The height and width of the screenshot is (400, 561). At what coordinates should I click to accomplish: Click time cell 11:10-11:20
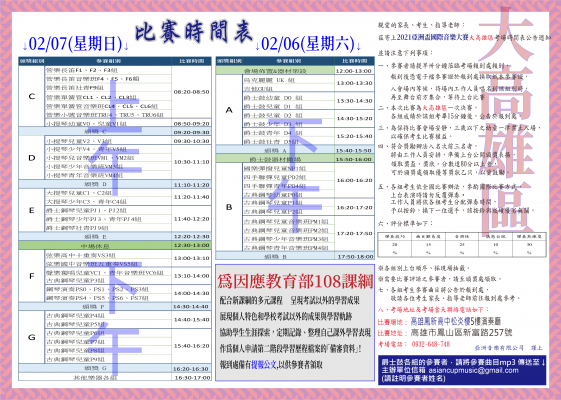(x=191, y=185)
